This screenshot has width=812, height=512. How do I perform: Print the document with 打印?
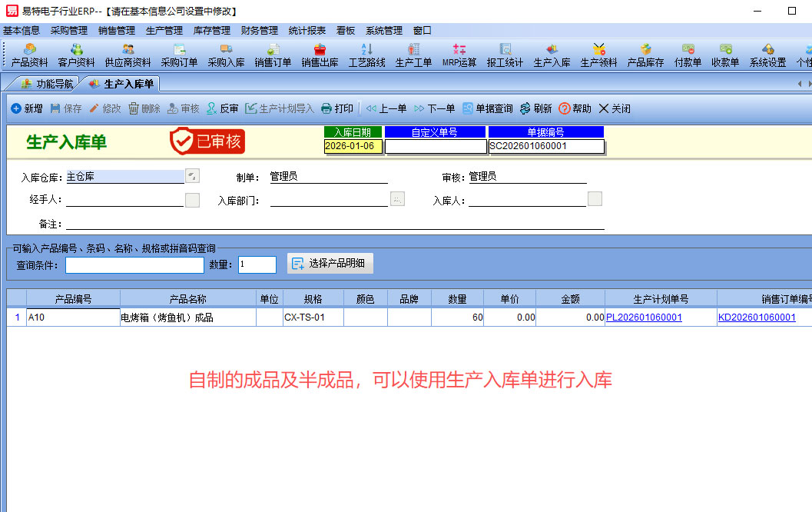(337, 108)
